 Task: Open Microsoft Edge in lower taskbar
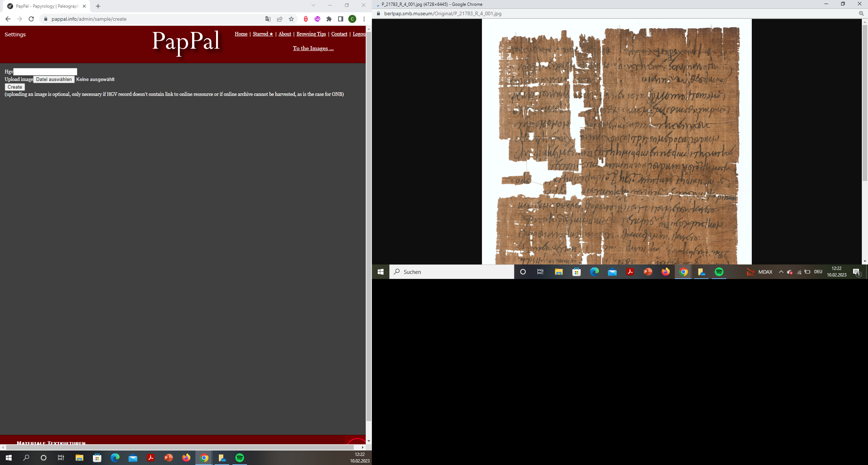115,458
